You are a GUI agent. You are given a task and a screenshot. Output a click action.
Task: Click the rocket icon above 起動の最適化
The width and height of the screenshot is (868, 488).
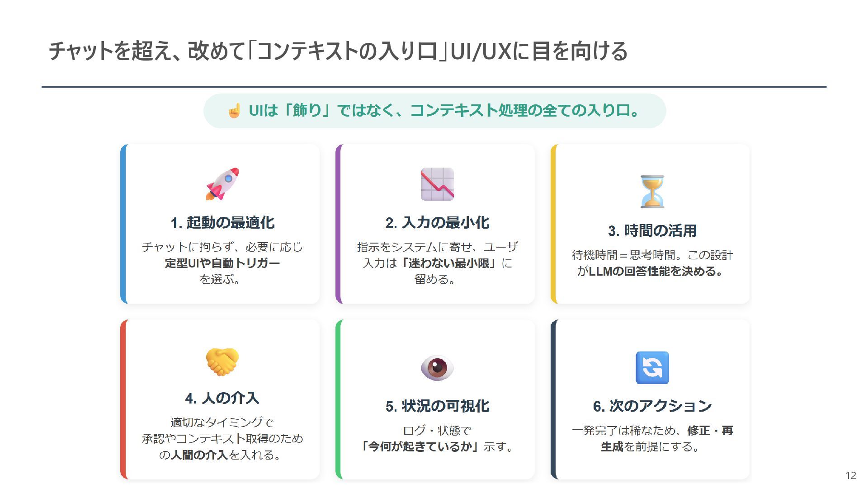click(222, 184)
